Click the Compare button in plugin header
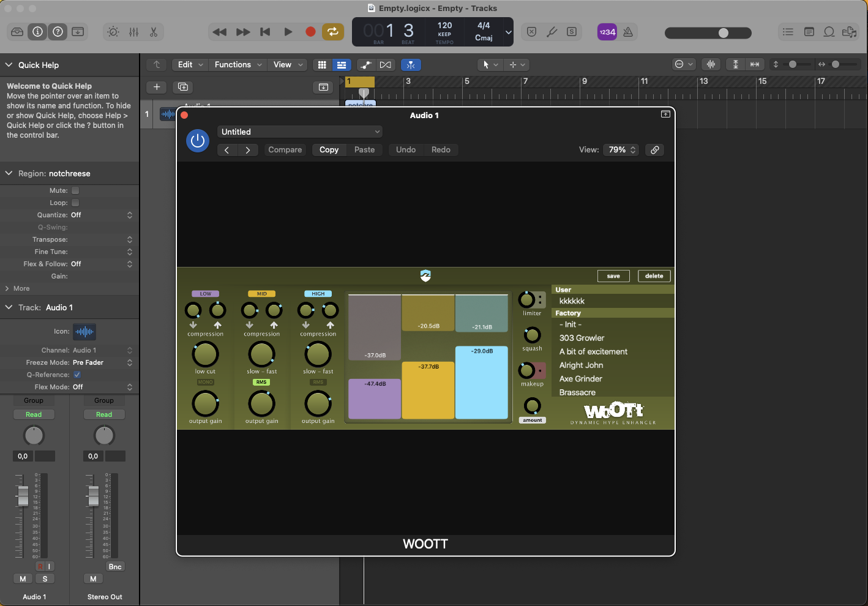Screen dimensions: 868x606 [x=285, y=150]
